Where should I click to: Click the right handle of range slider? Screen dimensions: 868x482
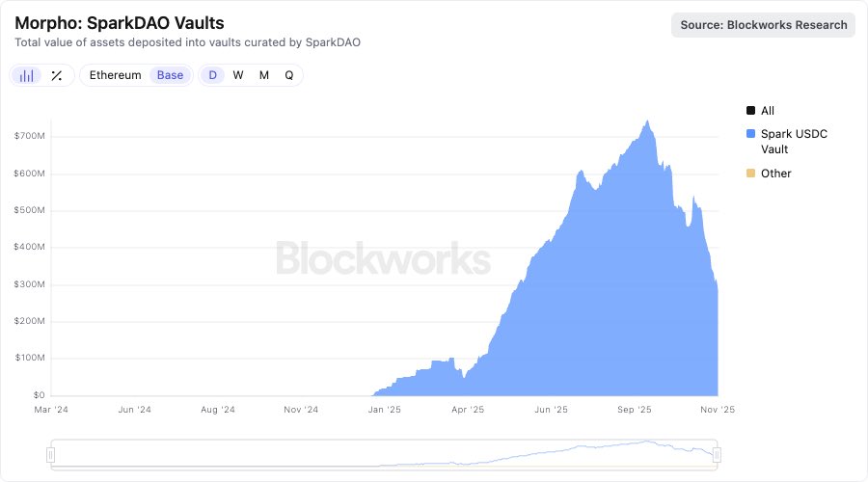[x=717, y=455]
